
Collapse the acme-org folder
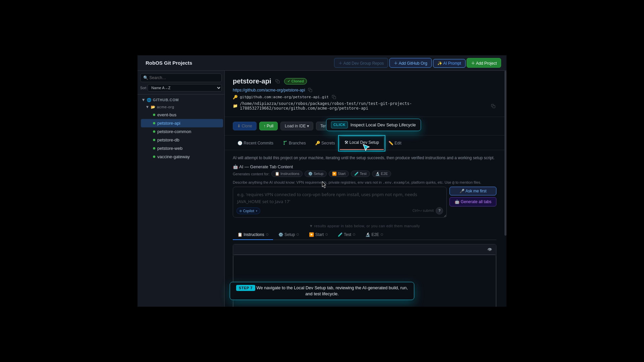point(147,107)
